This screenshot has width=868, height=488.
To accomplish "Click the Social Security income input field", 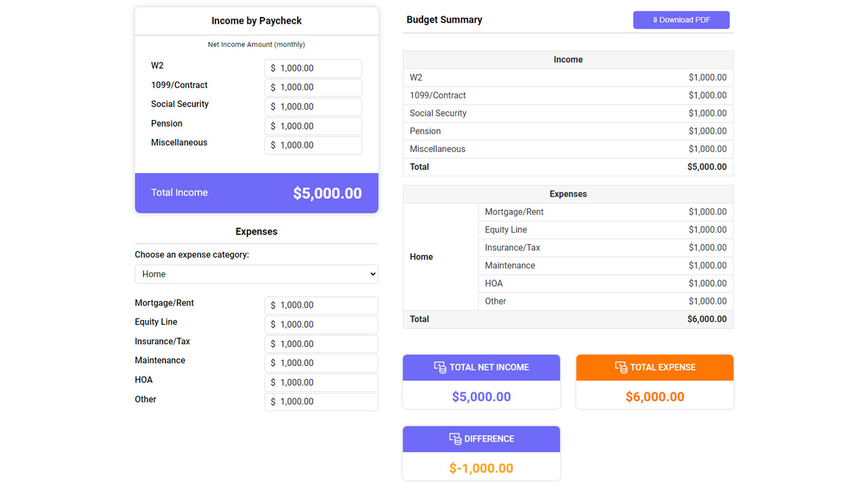I will 313,106.
